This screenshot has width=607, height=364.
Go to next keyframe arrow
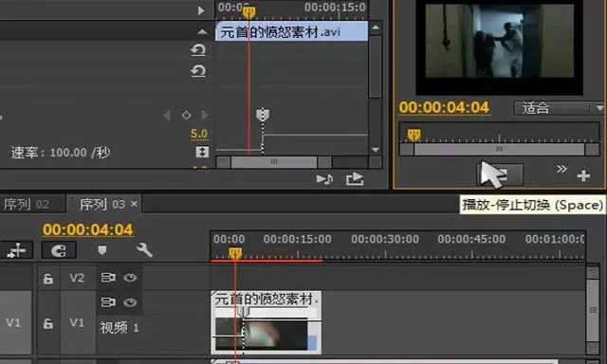tap(205, 115)
